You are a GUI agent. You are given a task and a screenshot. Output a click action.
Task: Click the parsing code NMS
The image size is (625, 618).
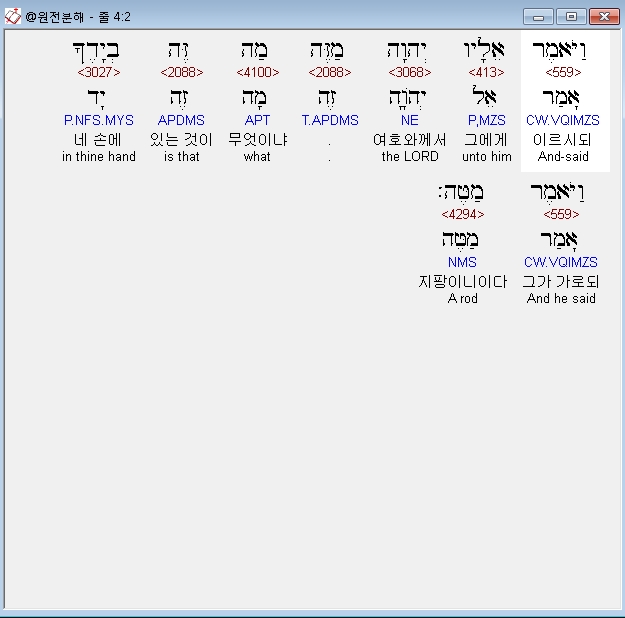(462, 262)
